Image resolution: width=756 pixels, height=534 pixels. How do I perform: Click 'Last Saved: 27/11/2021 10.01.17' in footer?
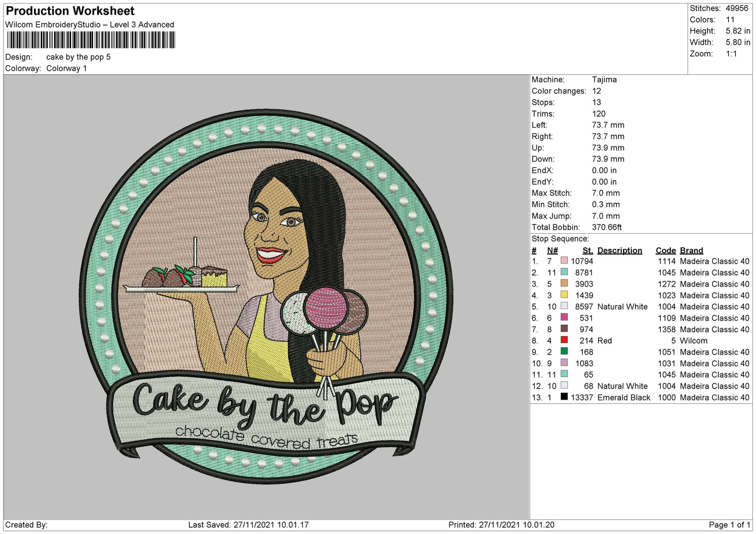tap(249, 525)
